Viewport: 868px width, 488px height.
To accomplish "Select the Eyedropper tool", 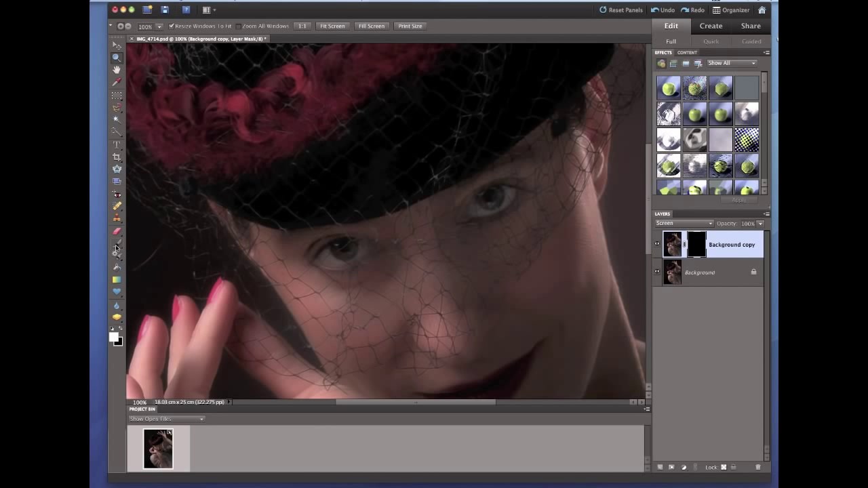I will point(117,82).
